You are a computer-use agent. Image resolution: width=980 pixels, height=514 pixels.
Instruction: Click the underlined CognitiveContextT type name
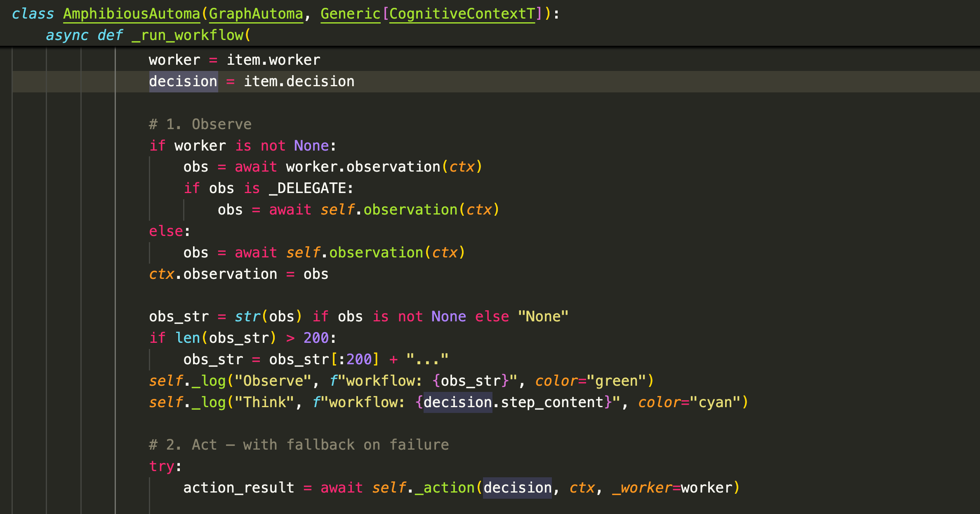(x=462, y=14)
